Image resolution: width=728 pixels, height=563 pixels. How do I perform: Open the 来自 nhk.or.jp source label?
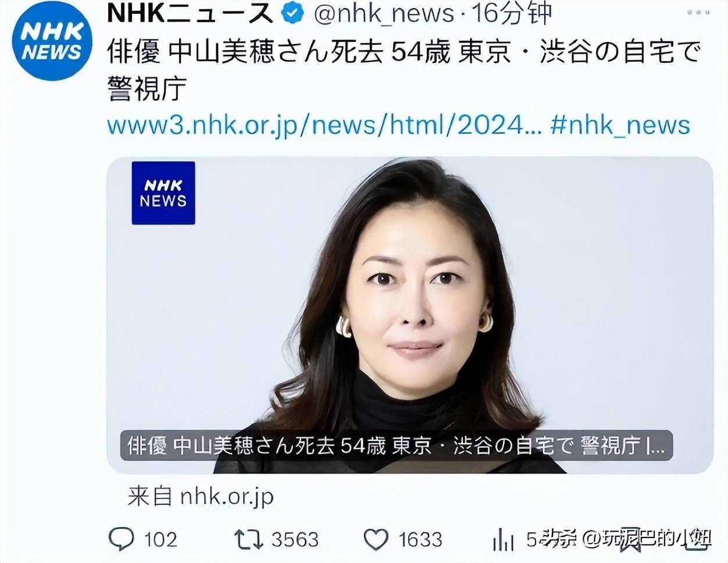click(201, 496)
